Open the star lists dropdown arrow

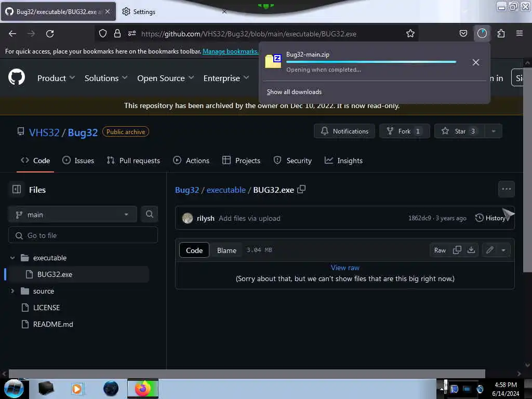[x=494, y=131]
